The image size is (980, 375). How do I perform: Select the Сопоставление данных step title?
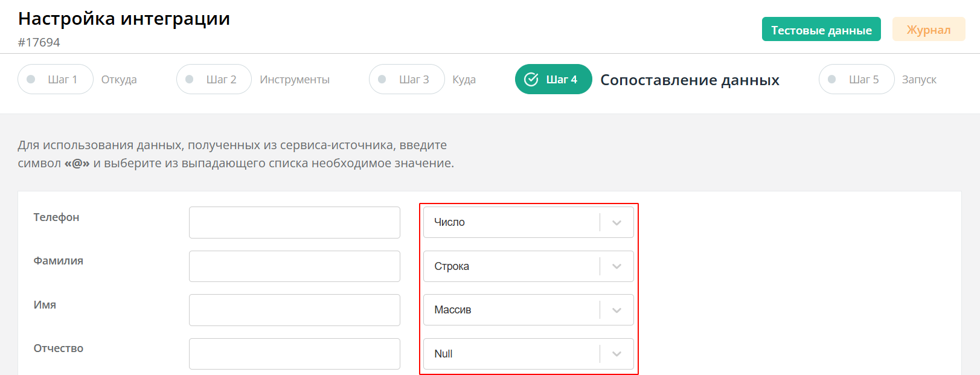point(690,80)
